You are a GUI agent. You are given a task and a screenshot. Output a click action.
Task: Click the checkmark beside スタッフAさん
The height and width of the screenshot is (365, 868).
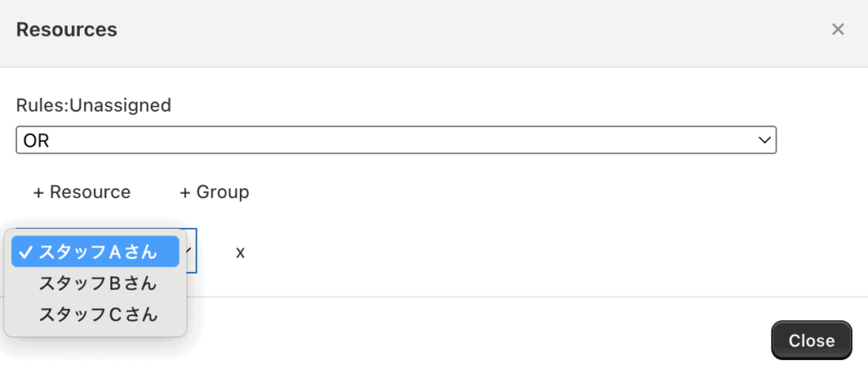point(25,252)
